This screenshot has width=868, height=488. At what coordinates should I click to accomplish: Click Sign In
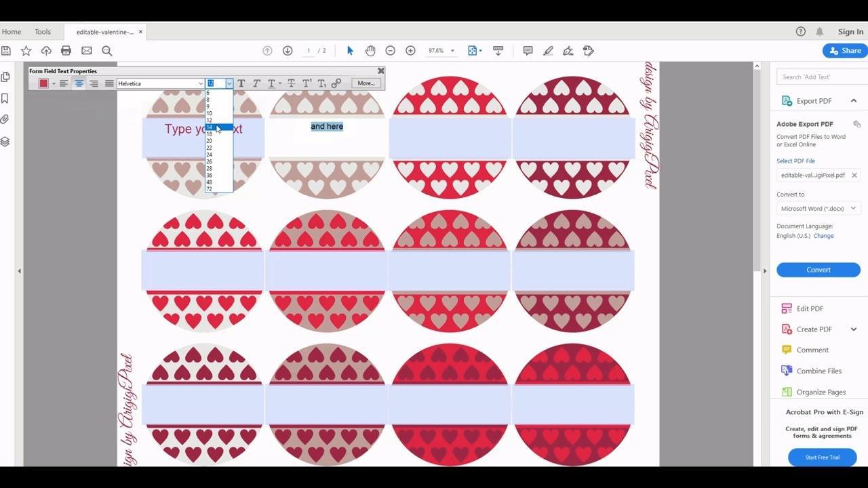[x=850, y=32]
